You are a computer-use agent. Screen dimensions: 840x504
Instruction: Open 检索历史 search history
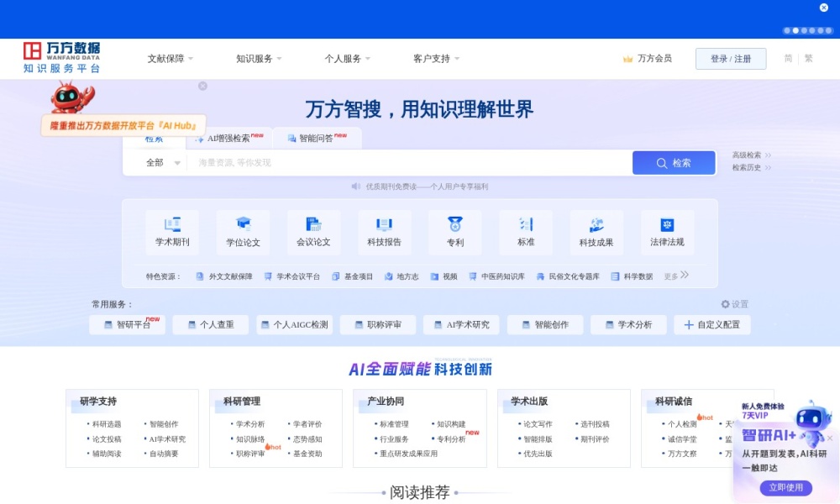tap(751, 167)
